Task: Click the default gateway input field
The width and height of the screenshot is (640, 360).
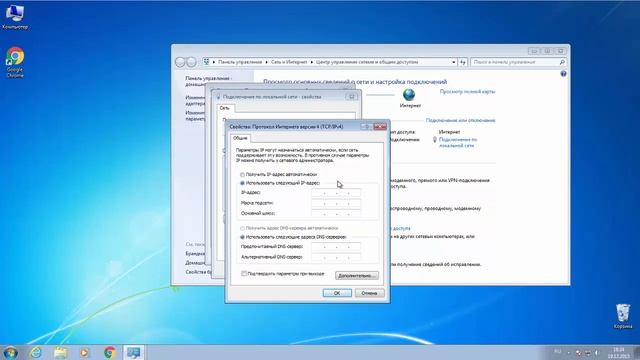Action: [x=336, y=213]
